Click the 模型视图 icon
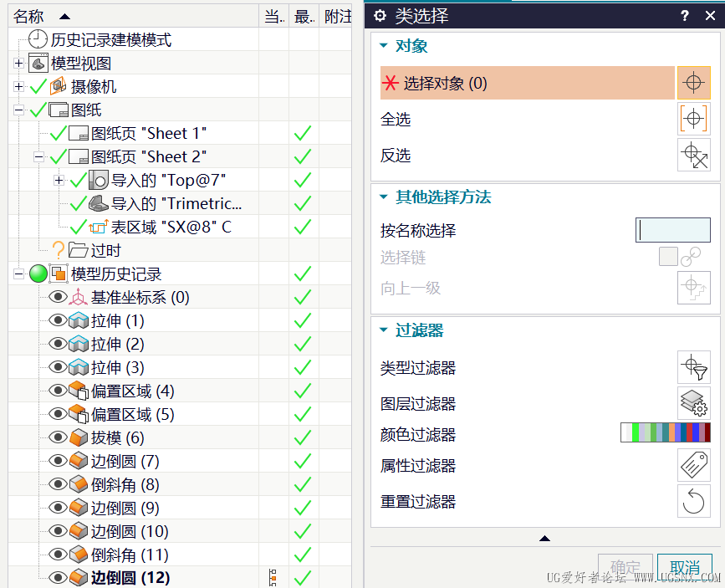The image size is (725, 588). pyautogui.click(x=38, y=63)
